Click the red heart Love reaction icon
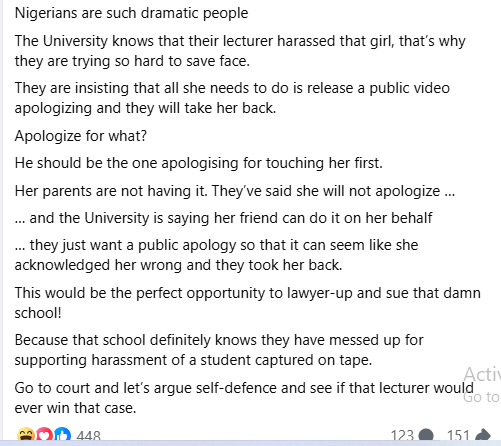This screenshot has height=446, width=501. click(x=44, y=435)
